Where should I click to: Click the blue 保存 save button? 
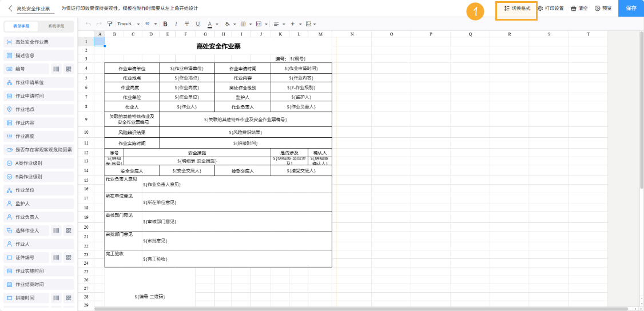click(631, 8)
